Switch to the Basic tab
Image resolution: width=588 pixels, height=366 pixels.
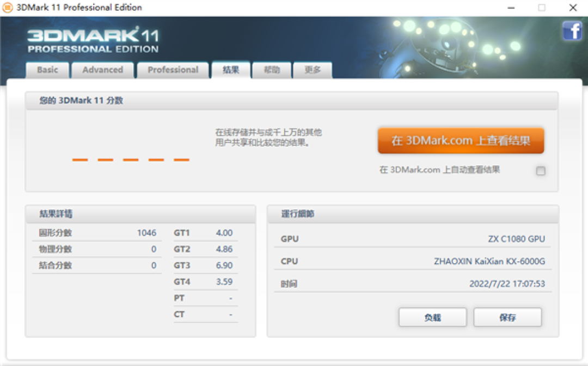pyautogui.click(x=47, y=70)
